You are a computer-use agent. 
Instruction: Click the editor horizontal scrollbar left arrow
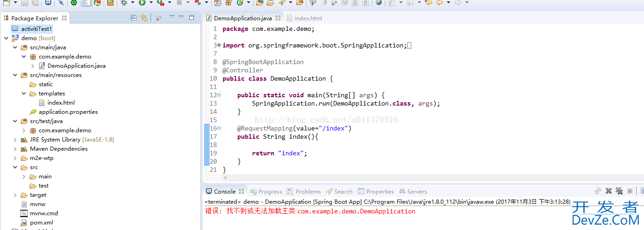(225, 177)
